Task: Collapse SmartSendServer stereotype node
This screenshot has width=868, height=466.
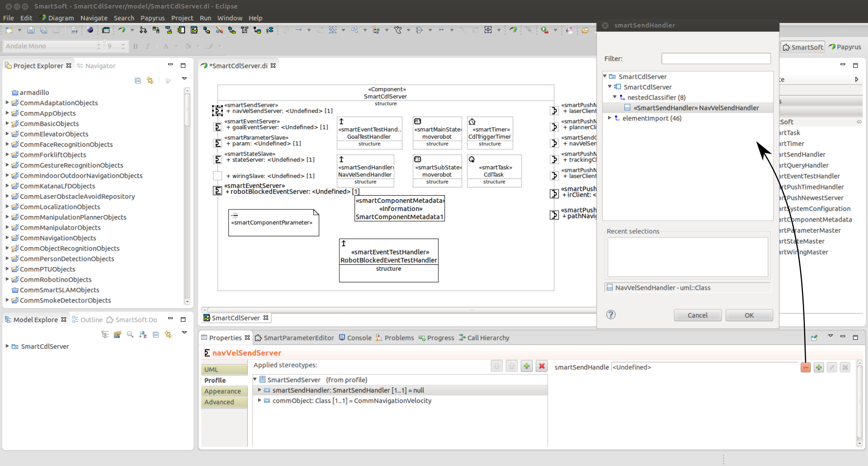Action: tap(255, 379)
